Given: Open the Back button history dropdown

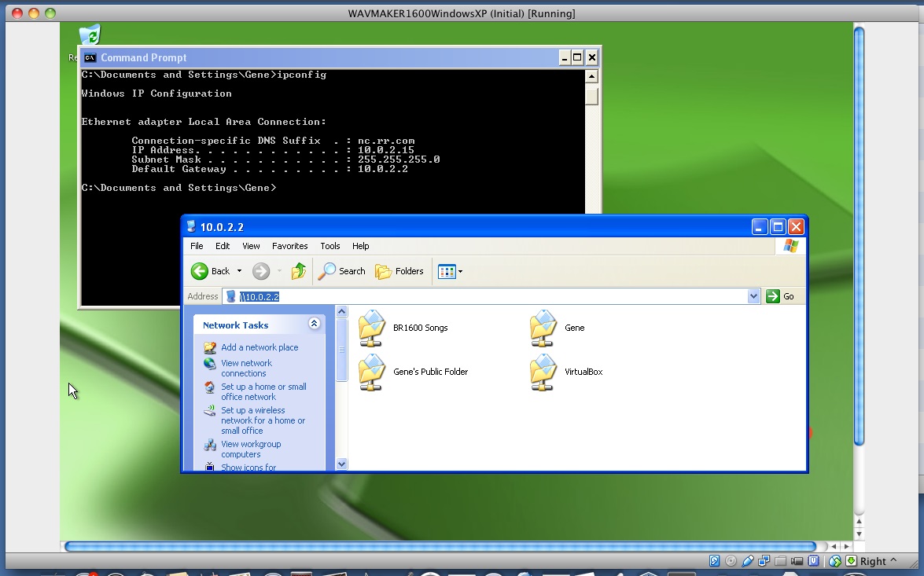Looking at the screenshot, I should pos(239,271).
